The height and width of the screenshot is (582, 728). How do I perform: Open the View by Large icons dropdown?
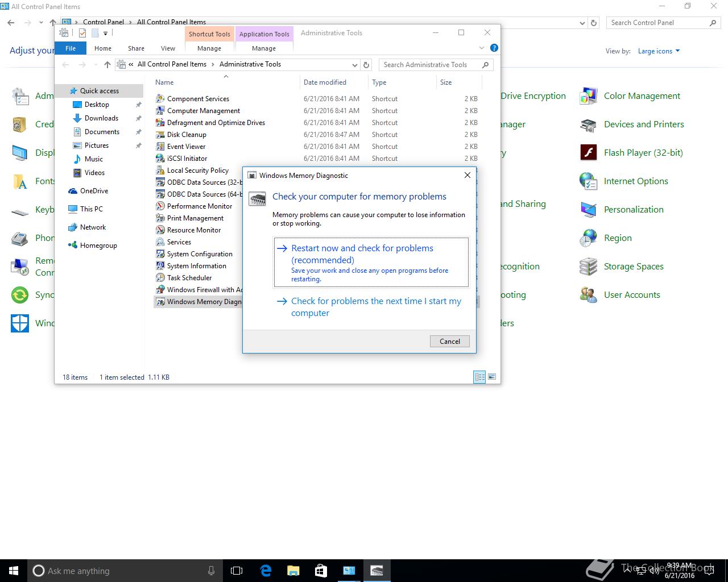[x=659, y=51]
